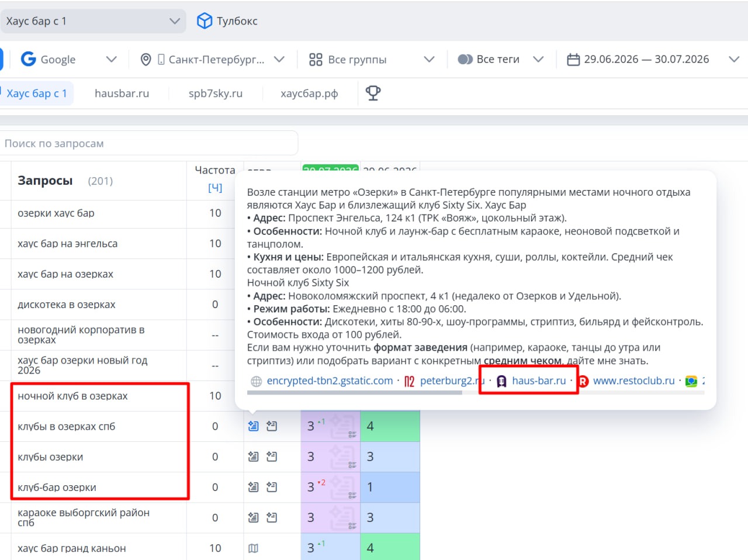Click the red R restoclub favicon
This screenshot has width=748, height=560.
(583, 381)
